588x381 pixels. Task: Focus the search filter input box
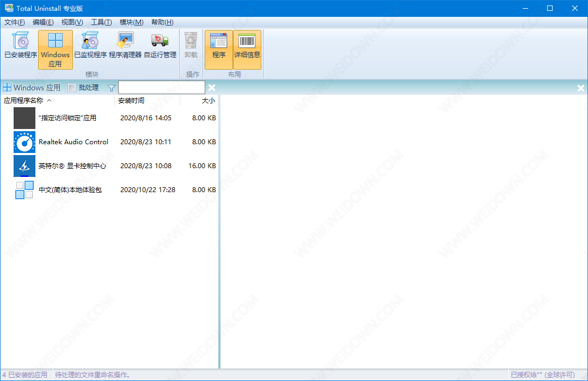tap(162, 88)
